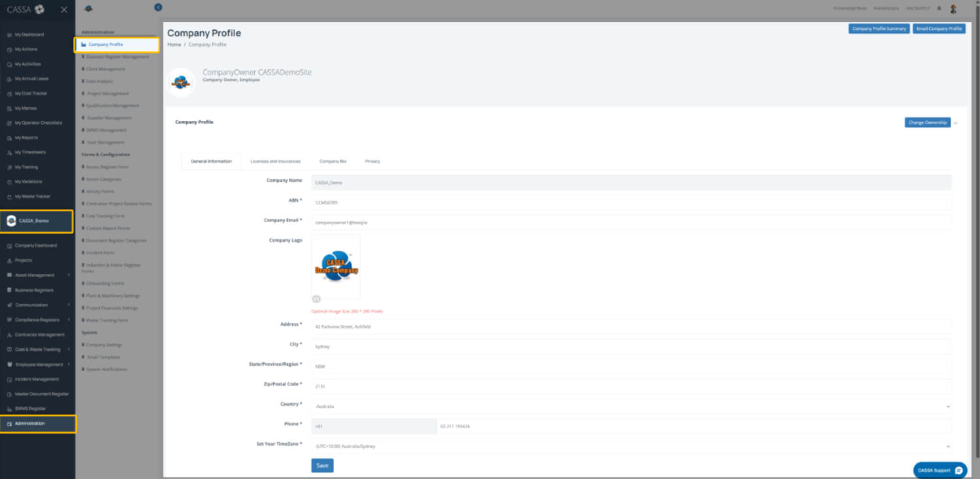This screenshot has width=980, height=479.
Task: Click the Business Registers sidebar icon
Action: click(9, 290)
